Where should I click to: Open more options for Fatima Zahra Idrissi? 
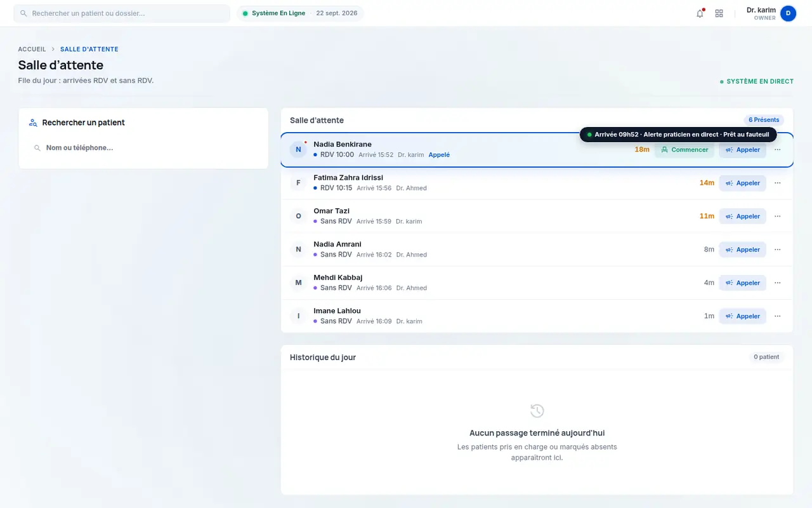click(778, 183)
